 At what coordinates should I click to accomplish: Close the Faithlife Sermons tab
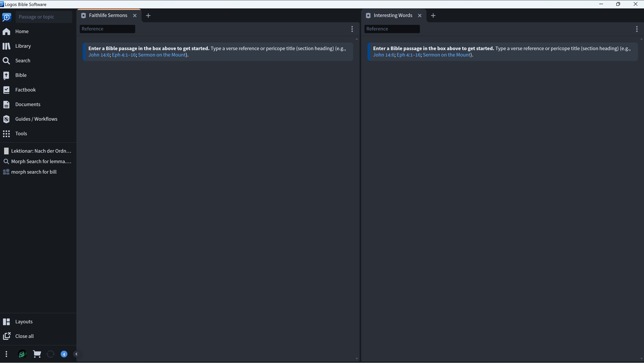pos(135,16)
